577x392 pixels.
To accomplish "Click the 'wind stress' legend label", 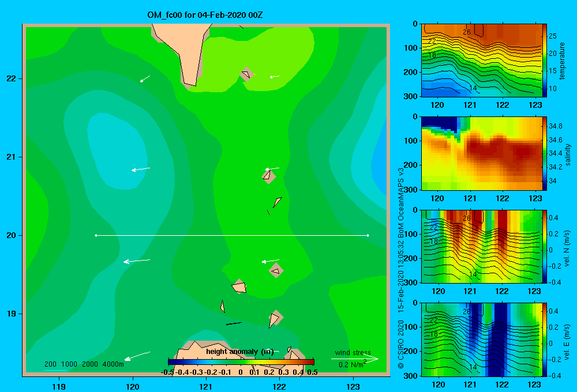I will point(353,353).
